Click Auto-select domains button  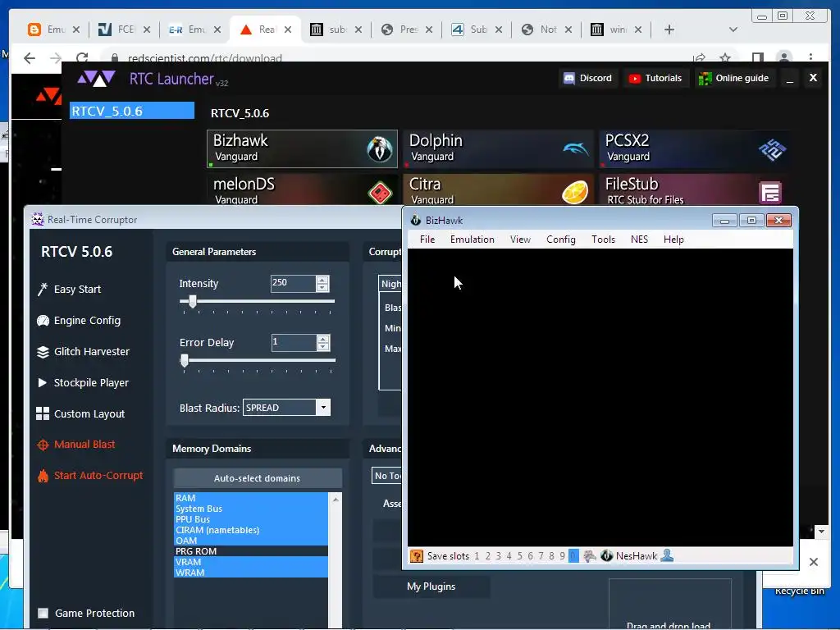click(x=258, y=478)
